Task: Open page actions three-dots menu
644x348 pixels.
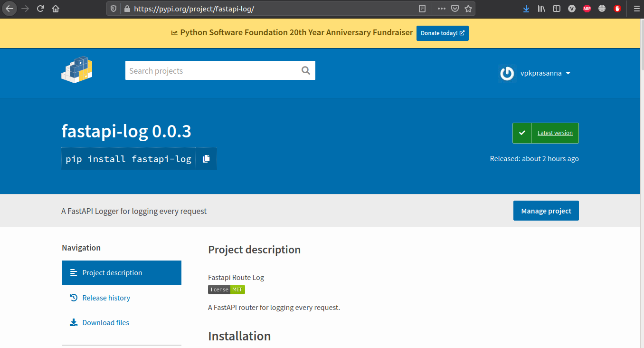Action: pyautogui.click(x=442, y=9)
